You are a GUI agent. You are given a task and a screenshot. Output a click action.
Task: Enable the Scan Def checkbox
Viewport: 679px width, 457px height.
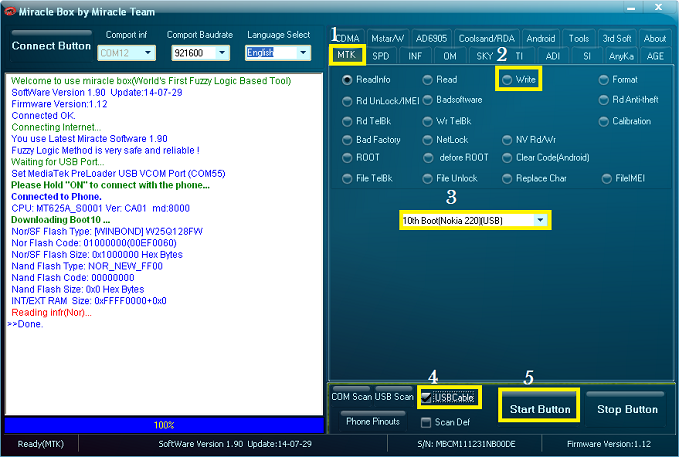[x=426, y=422]
